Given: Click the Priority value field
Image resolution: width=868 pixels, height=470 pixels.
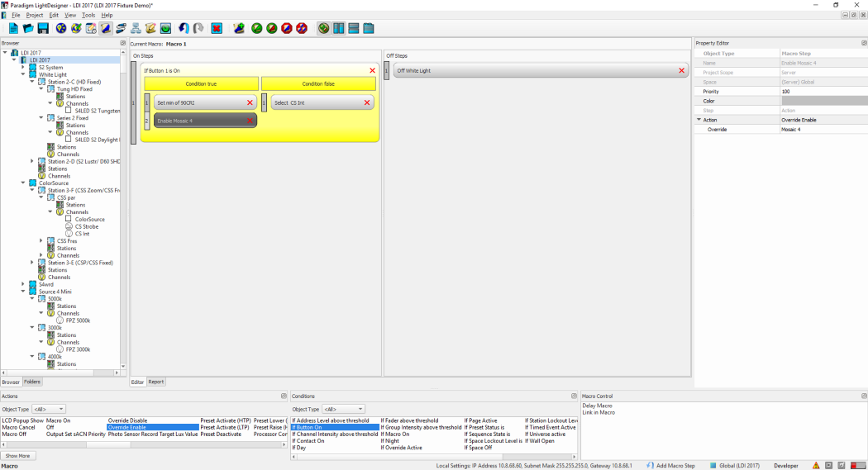Looking at the screenshot, I should pyautogui.click(x=822, y=92).
